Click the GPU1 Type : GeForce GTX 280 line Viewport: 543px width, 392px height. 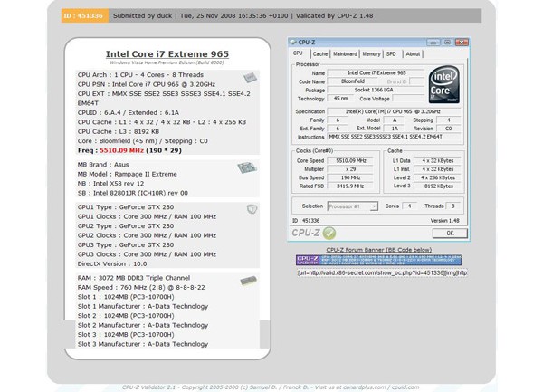tap(126, 207)
